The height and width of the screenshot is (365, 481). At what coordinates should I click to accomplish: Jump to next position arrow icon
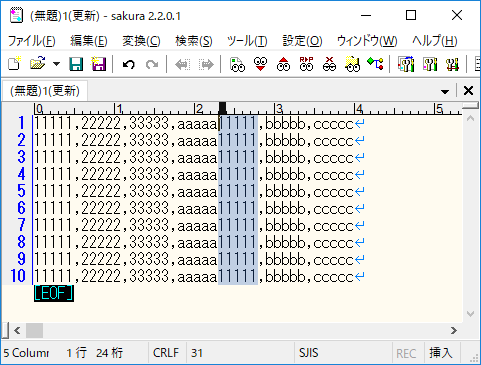pos(206,64)
